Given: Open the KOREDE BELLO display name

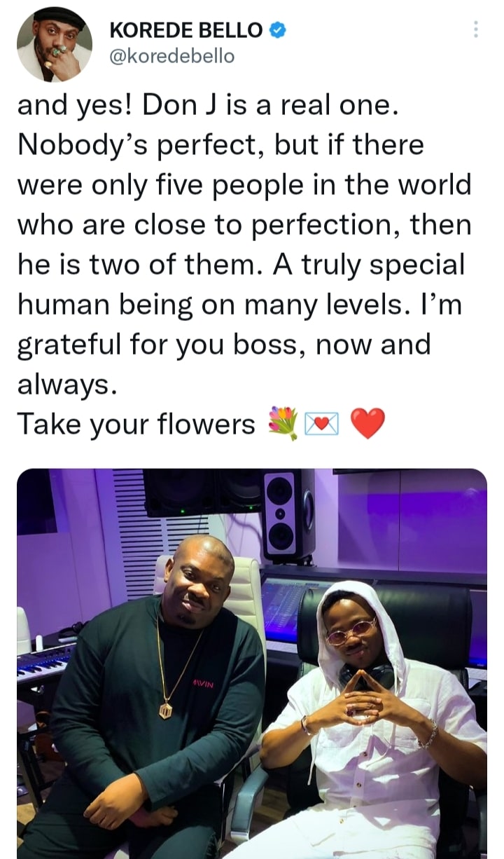Looking at the screenshot, I should tap(187, 30).
